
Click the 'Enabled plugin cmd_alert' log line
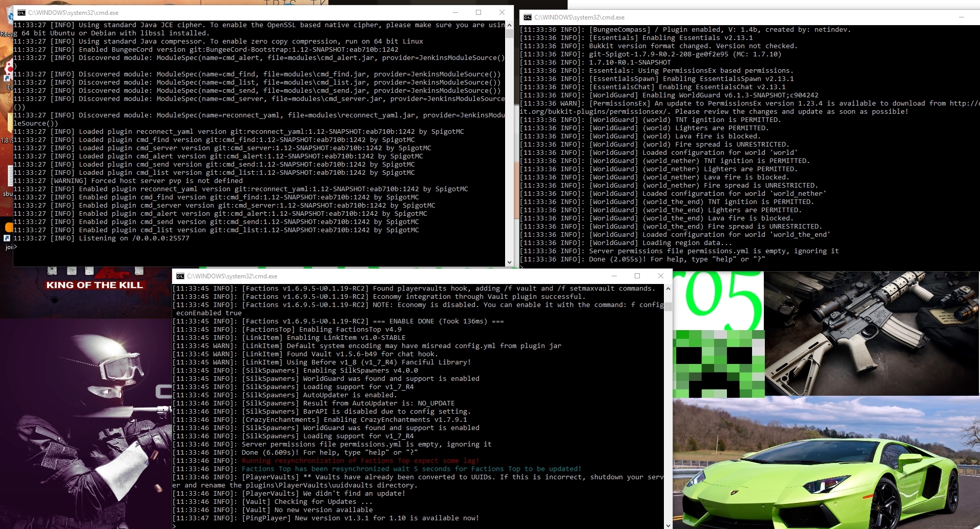[220, 214]
